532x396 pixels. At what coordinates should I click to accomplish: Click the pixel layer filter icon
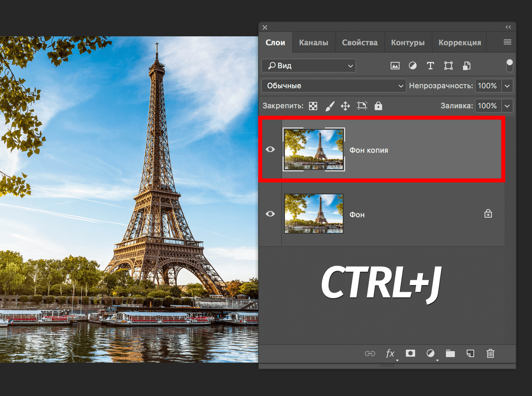click(x=395, y=66)
